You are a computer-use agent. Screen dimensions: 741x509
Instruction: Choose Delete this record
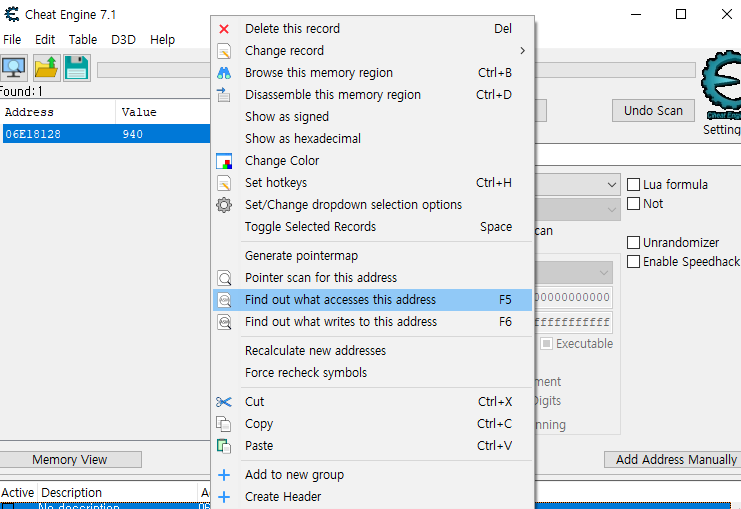(372, 29)
